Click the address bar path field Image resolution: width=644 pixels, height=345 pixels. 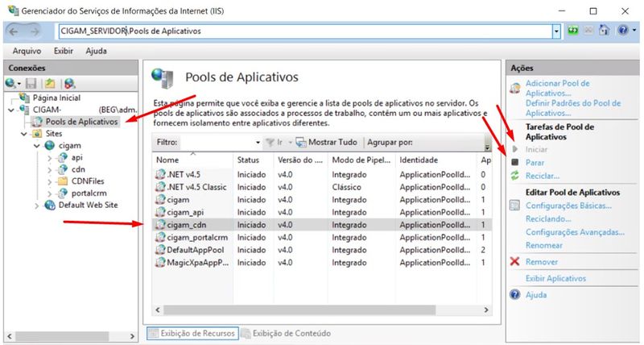tap(306, 31)
